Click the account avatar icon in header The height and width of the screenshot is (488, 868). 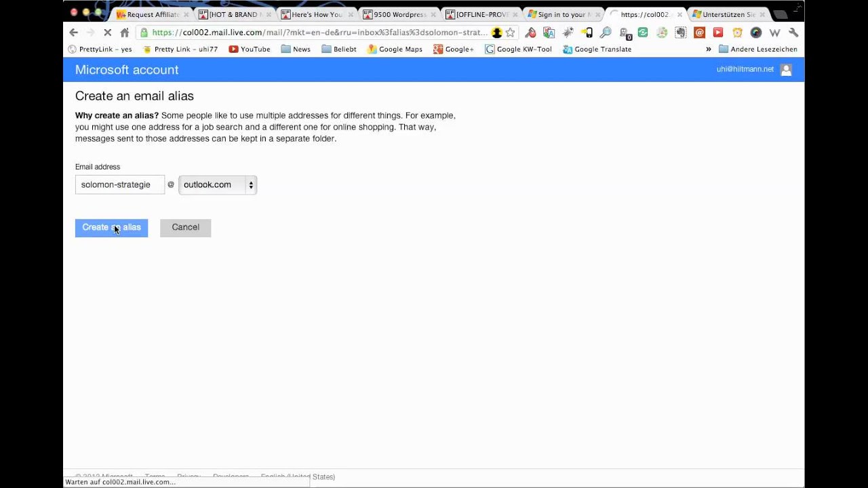(x=786, y=70)
